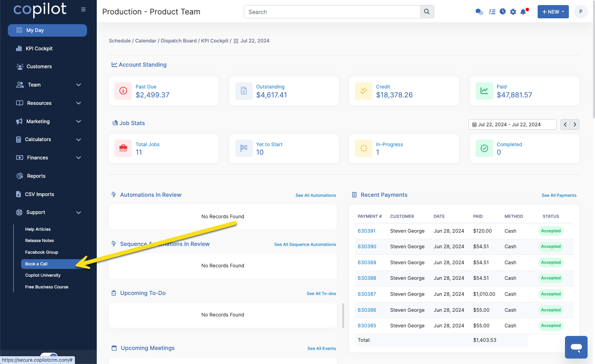Open the notifications bell icon
The width and height of the screenshot is (595, 364).
[524, 12]
